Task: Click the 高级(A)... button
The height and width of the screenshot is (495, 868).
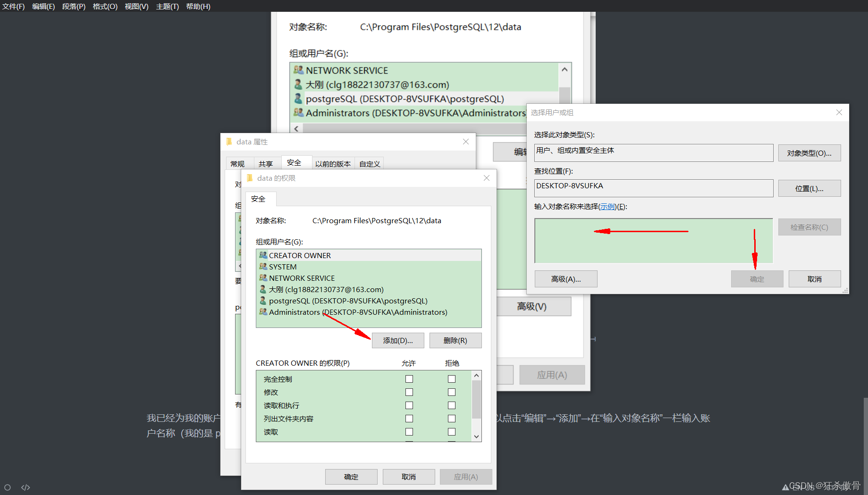Action: tap(566, 279)
